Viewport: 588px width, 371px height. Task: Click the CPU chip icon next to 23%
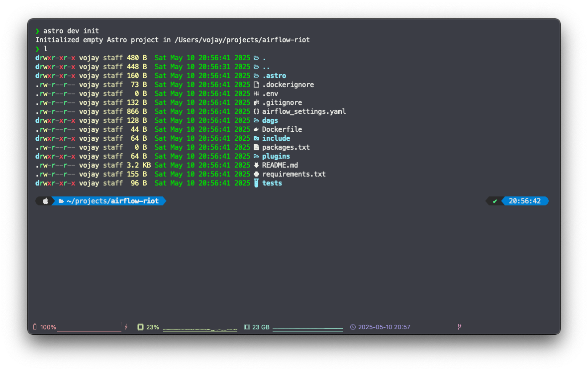pyautogui.click(x=141, y=327)
